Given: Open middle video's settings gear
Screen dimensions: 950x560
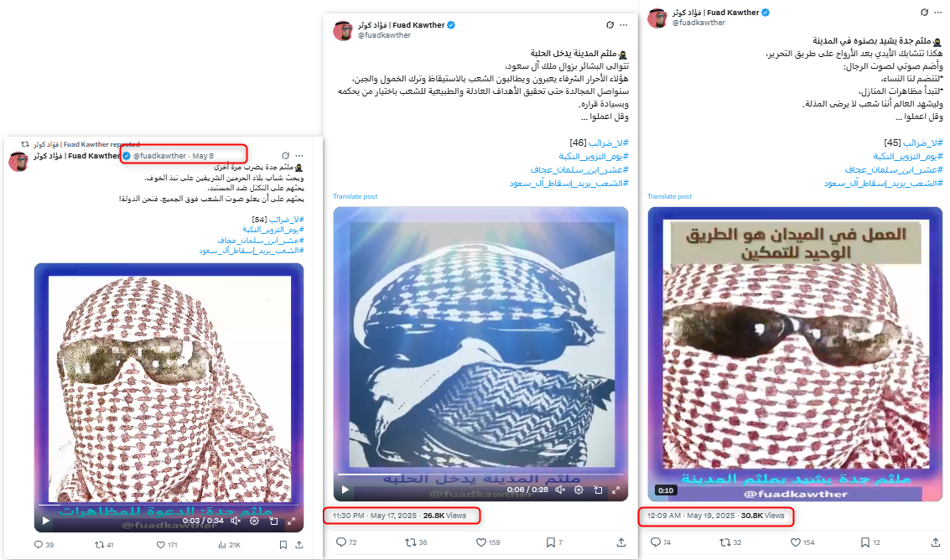Looking at the screenshot, I should click(579, 490).
